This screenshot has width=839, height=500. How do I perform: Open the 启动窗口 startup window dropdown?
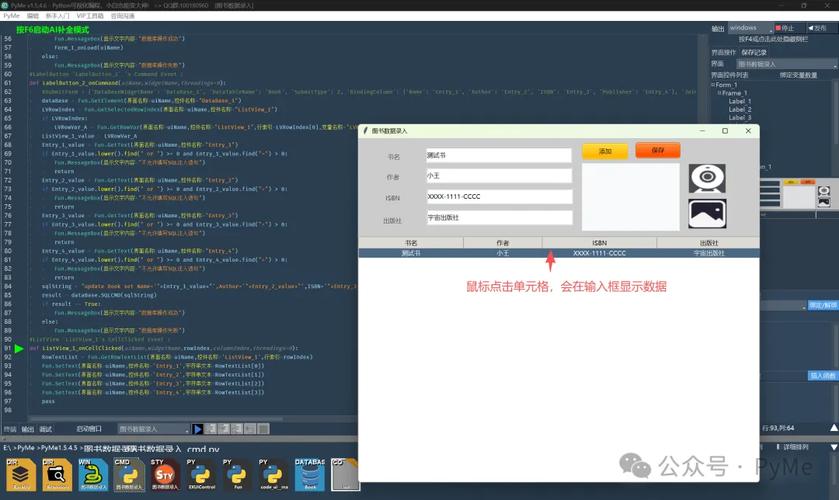click(154, 429)
